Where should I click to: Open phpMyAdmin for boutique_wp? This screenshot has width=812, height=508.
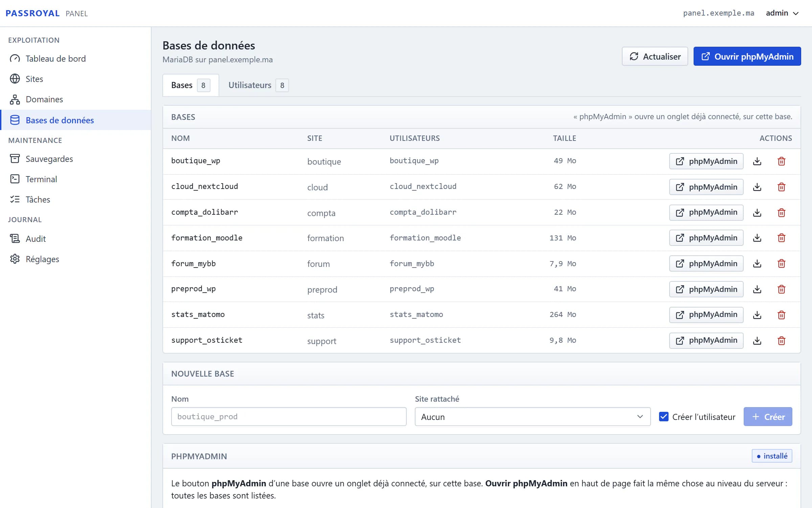pyautogui.click(x=706, y=161)
